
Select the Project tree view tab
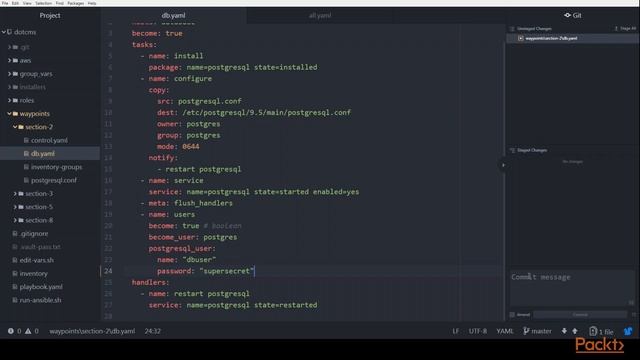tap(50, 15)
